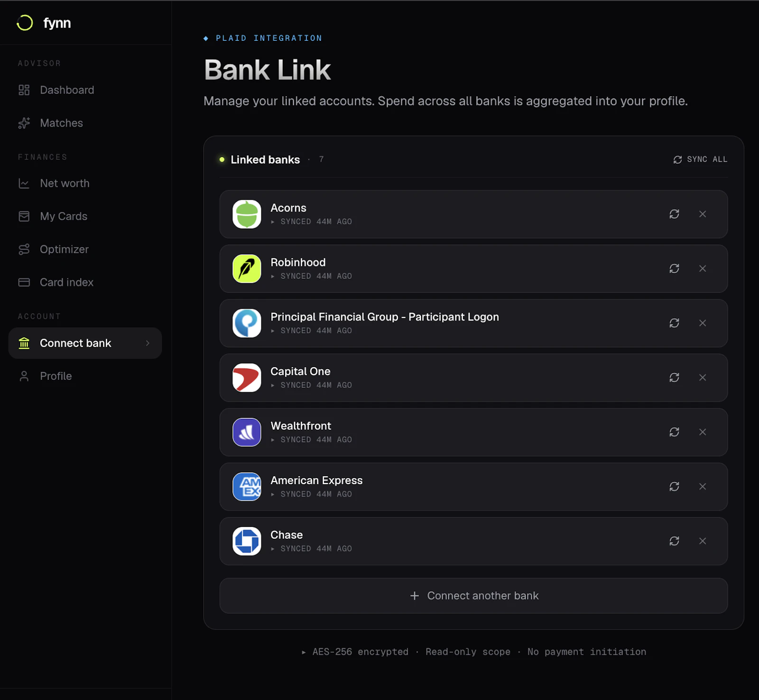Image resolution: width=759 pixels, height=700 pixels.
Task: Remove Principal Financial Group link
Action: (703, 323)
